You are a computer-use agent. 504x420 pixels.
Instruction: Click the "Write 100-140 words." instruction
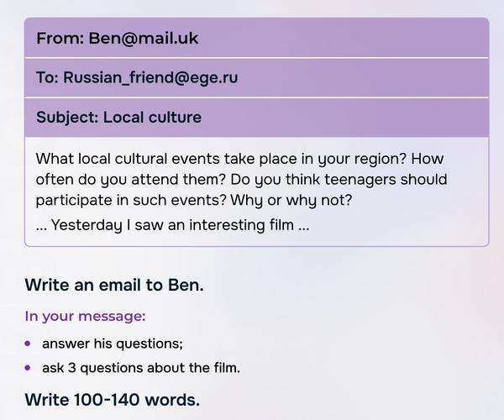tap(113, 400)
